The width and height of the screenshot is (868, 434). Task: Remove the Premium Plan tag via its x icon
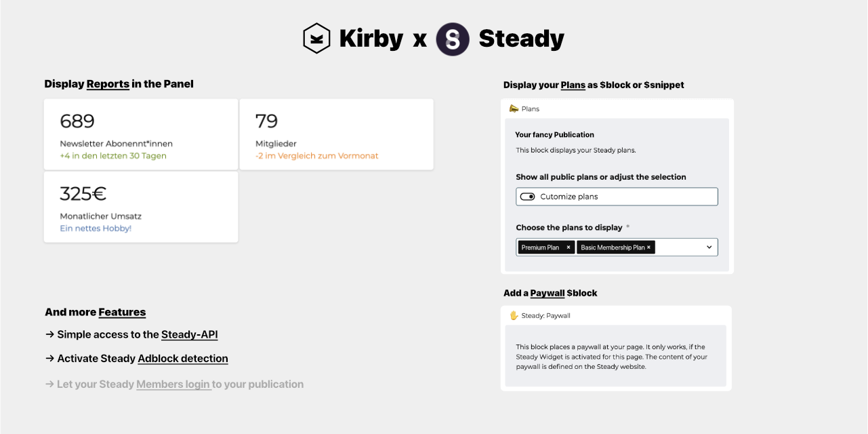click(x=568, y=247)
